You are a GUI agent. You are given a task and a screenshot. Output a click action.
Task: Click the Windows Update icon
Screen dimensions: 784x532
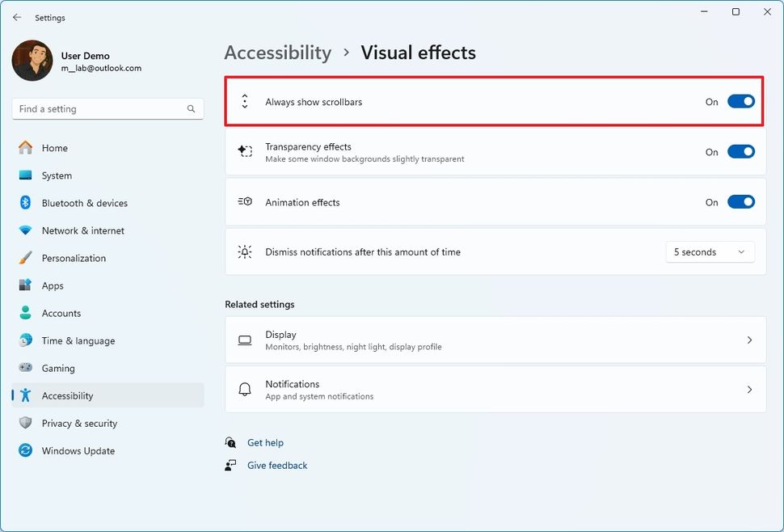(24, 450)
